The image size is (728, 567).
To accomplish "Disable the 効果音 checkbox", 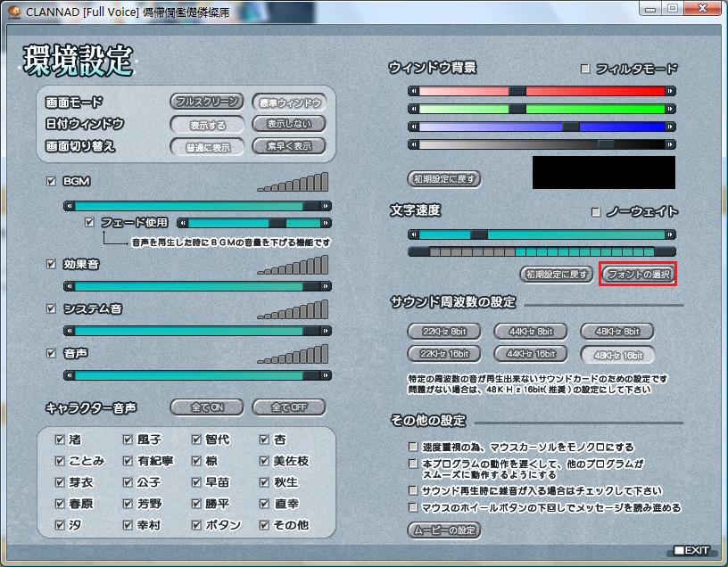I will click(51, 264).
